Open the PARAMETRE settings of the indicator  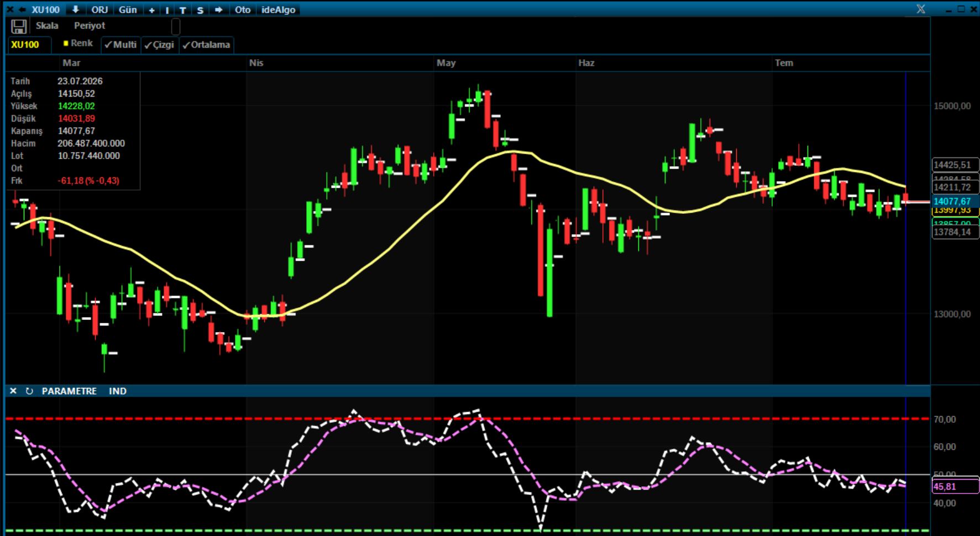[69, 391]
